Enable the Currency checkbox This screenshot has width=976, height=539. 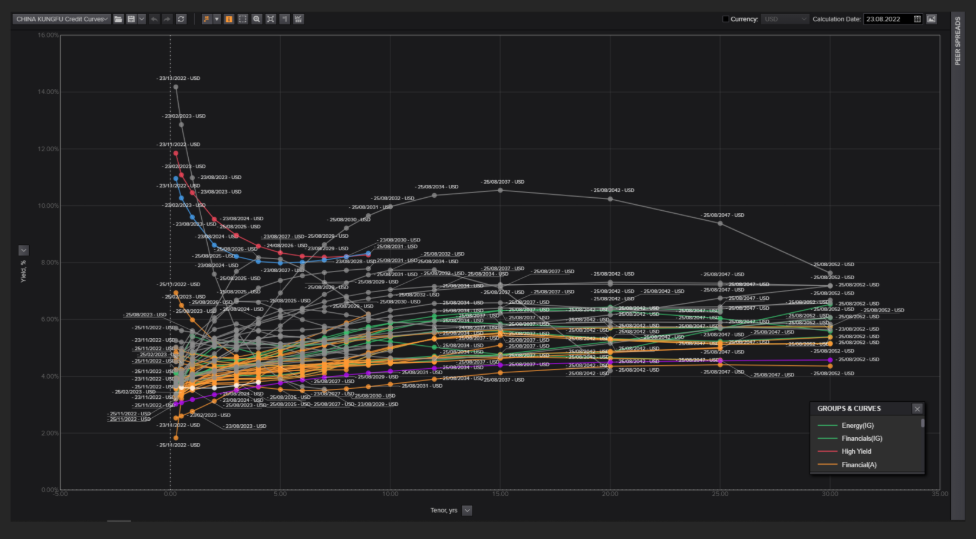726,19
